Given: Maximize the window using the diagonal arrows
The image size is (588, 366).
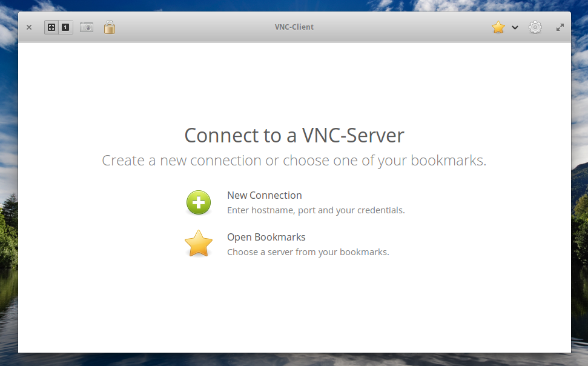Looking at the screenshot, I should 560,27.
